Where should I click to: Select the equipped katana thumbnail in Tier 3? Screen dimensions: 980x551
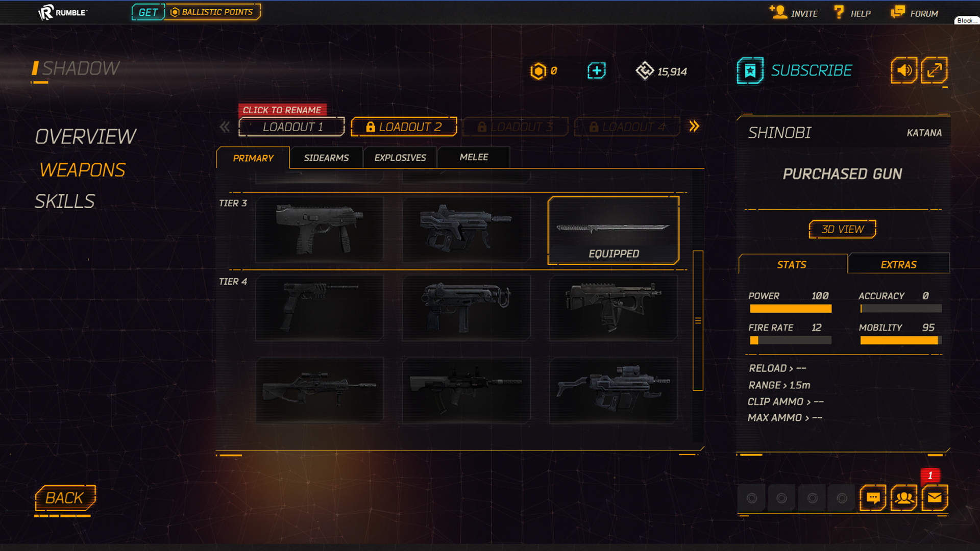[x=613, y=230]
